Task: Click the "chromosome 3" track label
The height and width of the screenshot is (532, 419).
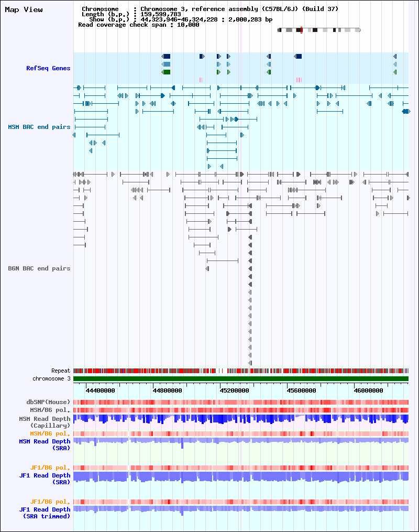Action: 51,378
